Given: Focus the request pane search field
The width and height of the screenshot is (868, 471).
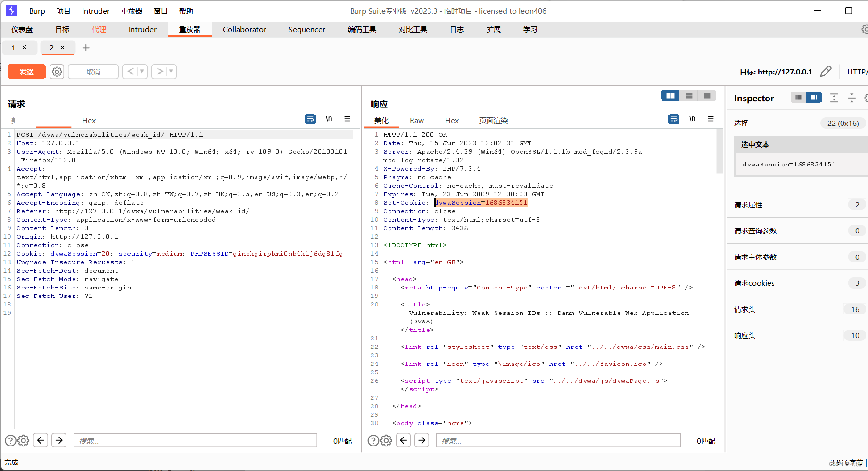Looking at the screenshot, I should pyautogui.click(x=195, y=440).
